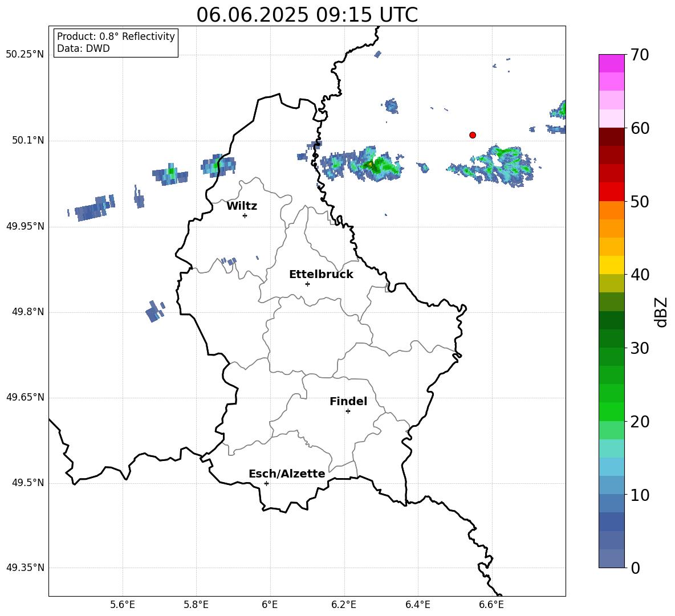The width and height of the screenshot is (675, 616).
Task: Click the 6°E longitude label
Action: click(x=270, y=605)
